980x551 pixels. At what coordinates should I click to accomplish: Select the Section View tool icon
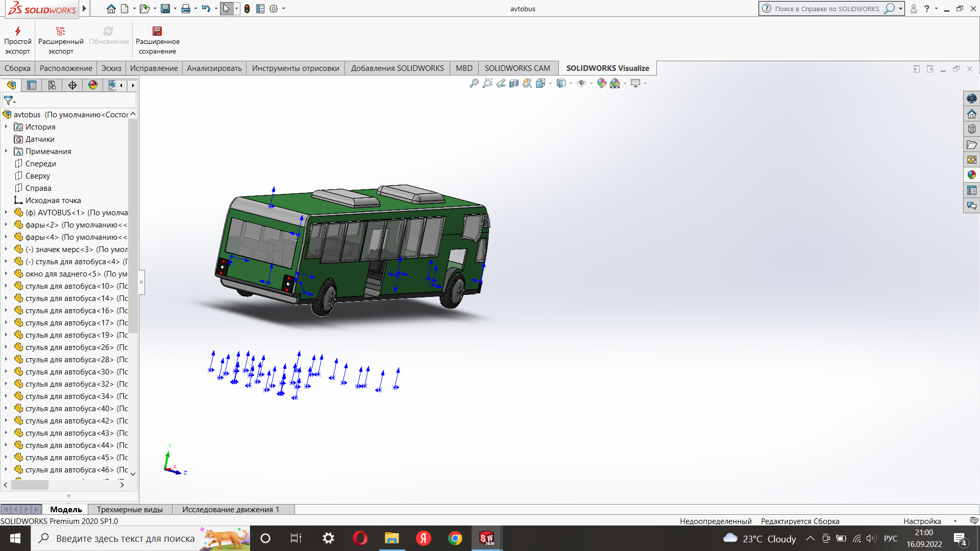514,83
